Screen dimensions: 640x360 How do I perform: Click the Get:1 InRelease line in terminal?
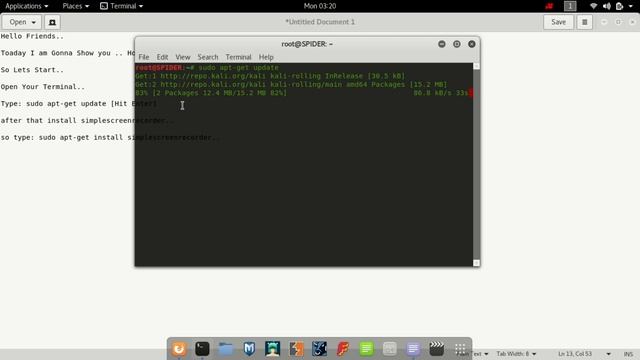click(270, 76)
